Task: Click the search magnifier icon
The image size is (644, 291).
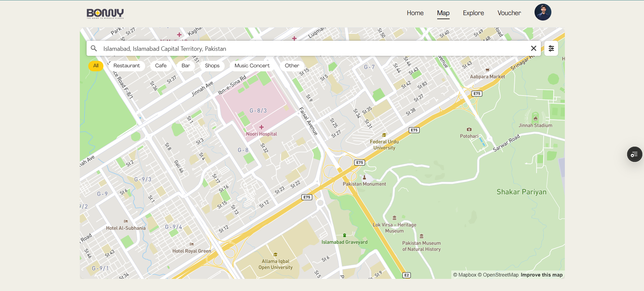Action: [94, 48]
